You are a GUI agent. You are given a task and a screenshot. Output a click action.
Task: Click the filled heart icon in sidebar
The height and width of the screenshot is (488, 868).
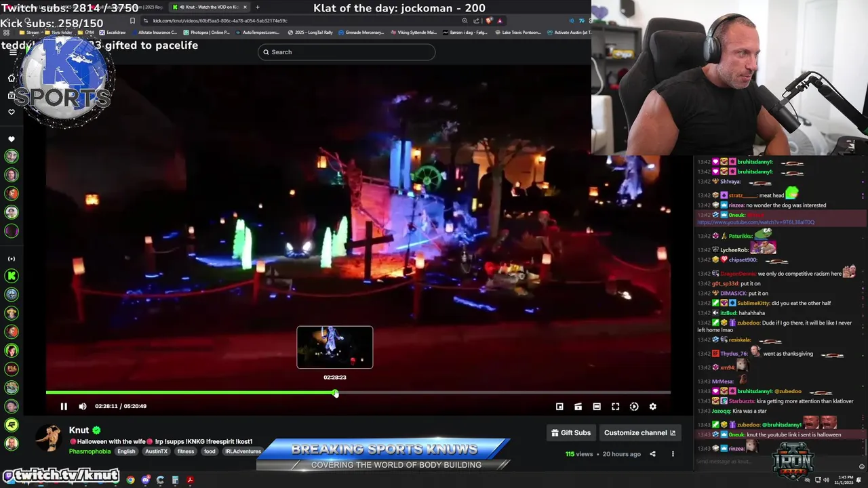coord(12,139)
